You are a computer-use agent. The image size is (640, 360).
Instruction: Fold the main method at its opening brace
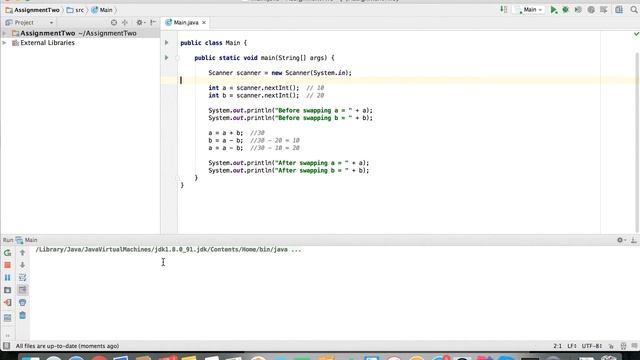coord(177,58)
